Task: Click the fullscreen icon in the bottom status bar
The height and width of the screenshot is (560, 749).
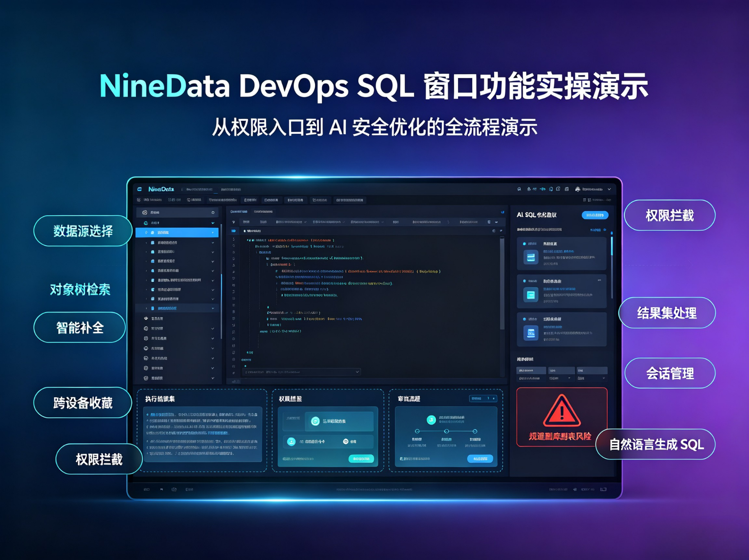Action: click(603, 489)
